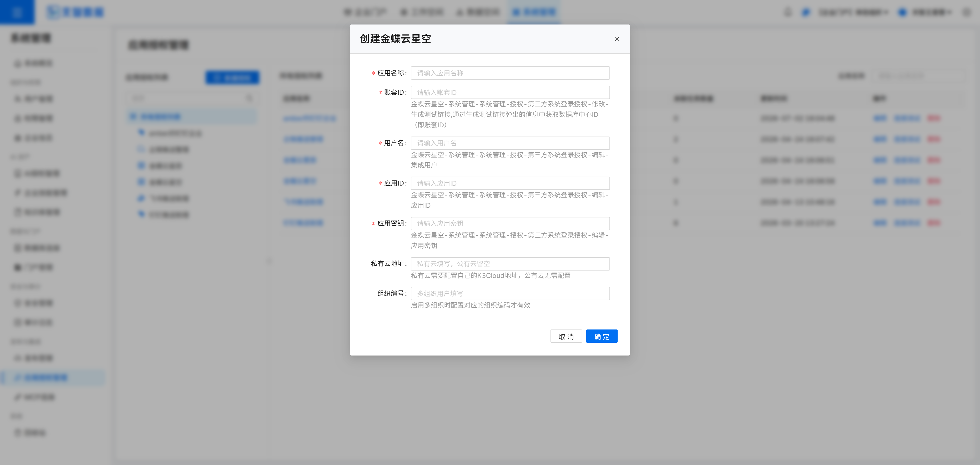Click the 组织编号 input field
Viewport: 980px width, 465px height.
(x=510, y=293)
